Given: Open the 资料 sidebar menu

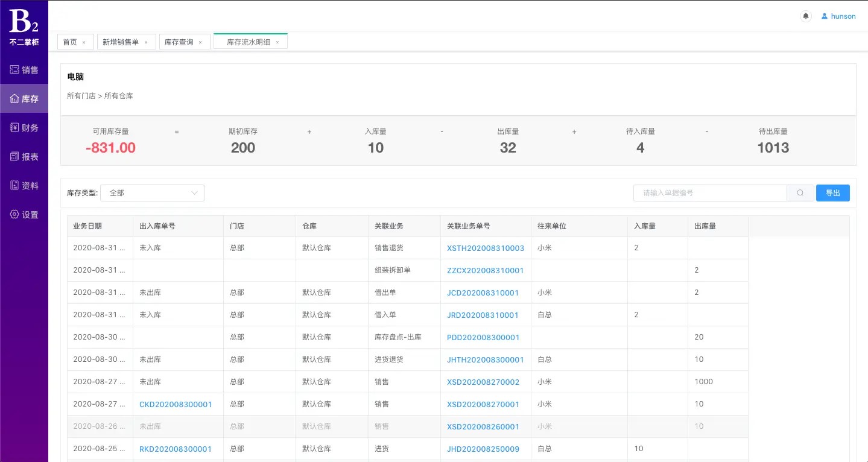Looking at the screenshot, I should tap(24, 186).
